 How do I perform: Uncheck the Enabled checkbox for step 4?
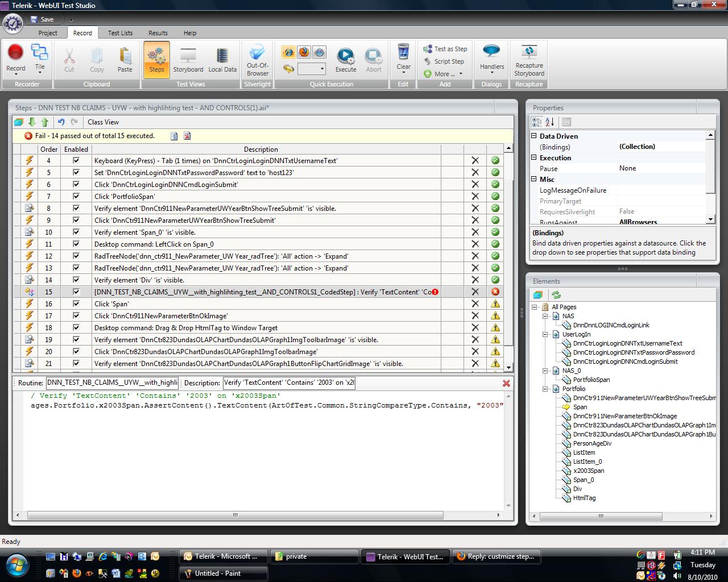[76, 161]
